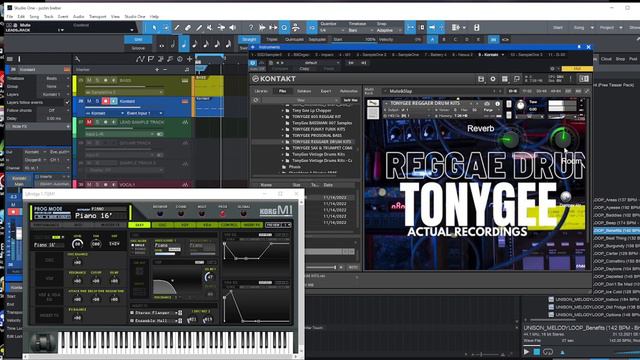Select the Eraser tool in toolbar

(x=188, y=28)
